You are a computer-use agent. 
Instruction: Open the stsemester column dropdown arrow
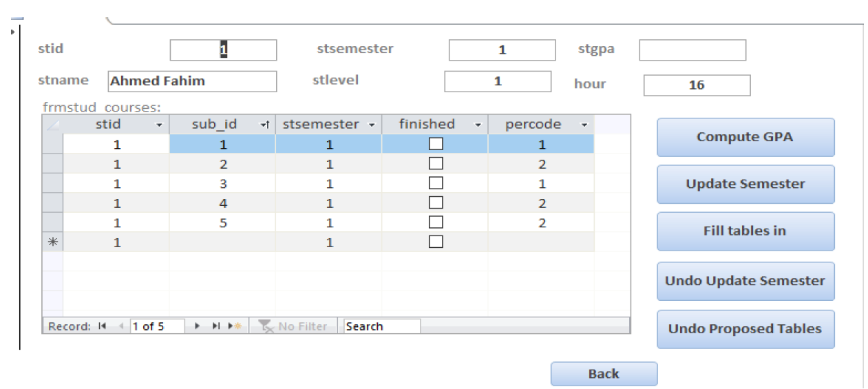point(372,125)
